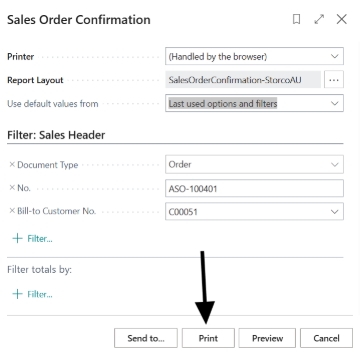Close the Sales Order Confirmation dialog

(x=342, y=20)
